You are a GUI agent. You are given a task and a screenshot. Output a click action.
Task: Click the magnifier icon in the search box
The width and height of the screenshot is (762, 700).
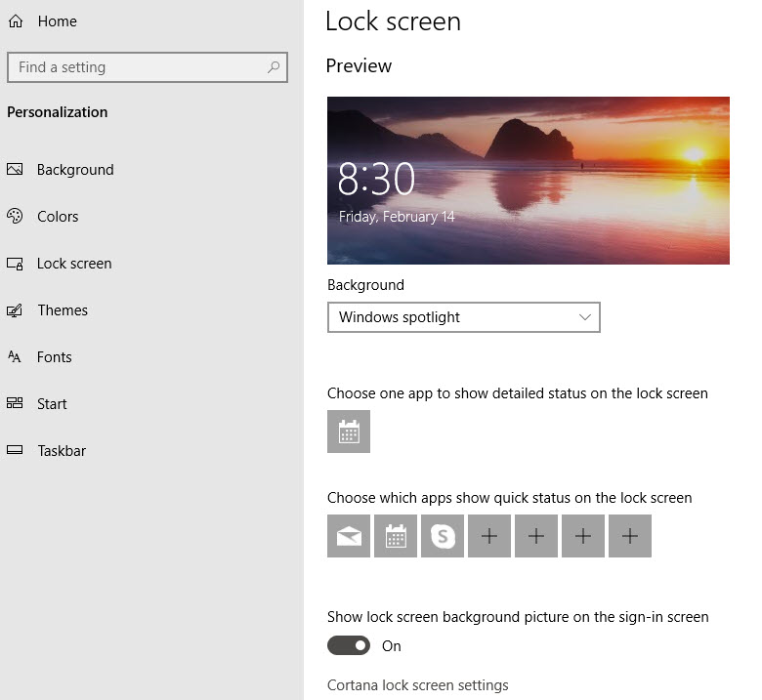click(274, 67)
